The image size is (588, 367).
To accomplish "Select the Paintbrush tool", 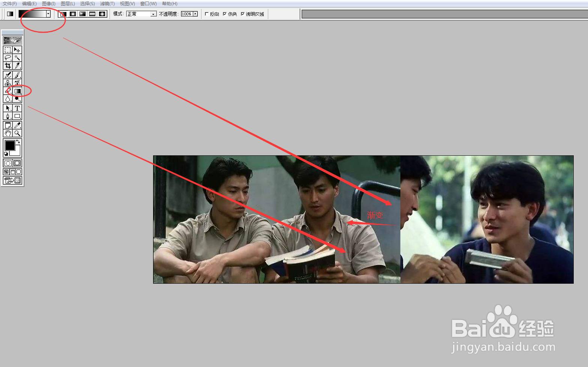I will coord(17,75).
